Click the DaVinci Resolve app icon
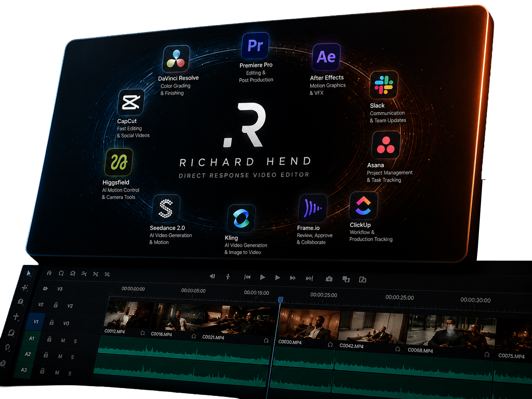 pos(176,59)
